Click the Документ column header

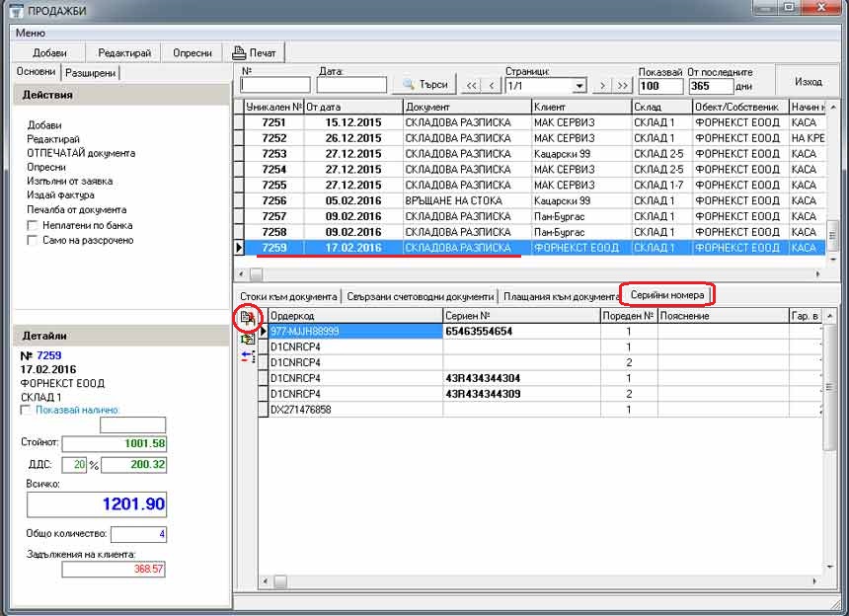click(x=468, y=107)
